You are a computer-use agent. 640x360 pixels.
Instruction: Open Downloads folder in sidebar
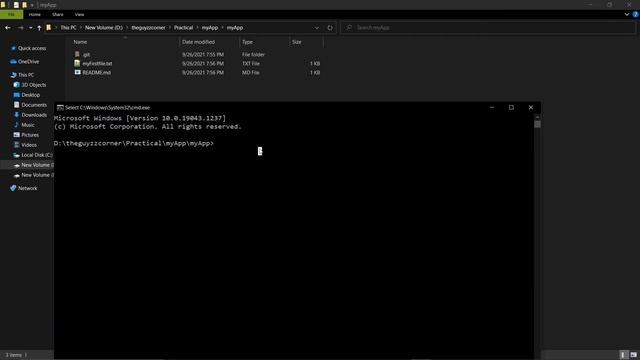(x=34, y=115)
